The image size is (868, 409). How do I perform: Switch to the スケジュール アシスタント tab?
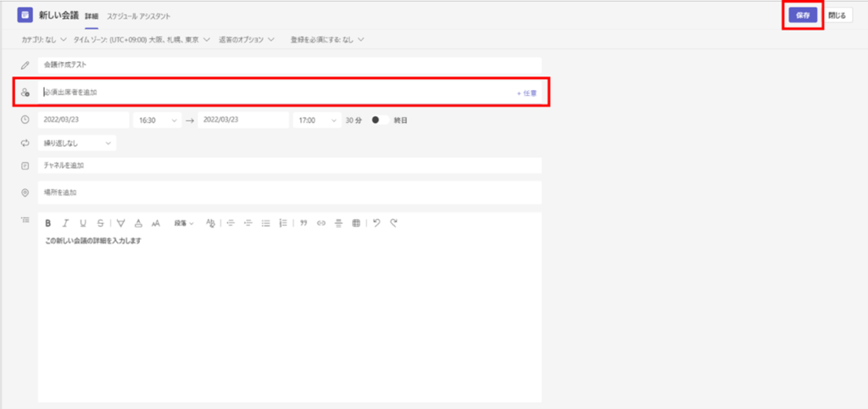(x=138, y=16)
